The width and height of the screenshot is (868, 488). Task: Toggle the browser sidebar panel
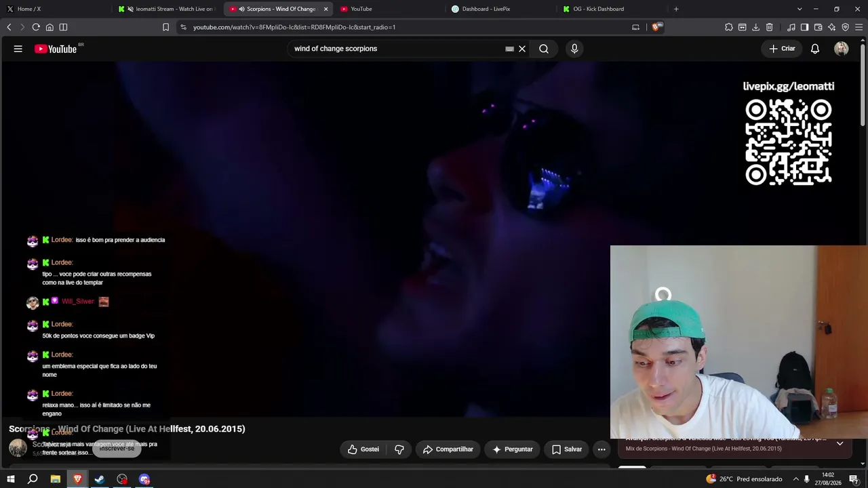click(805, 27)
